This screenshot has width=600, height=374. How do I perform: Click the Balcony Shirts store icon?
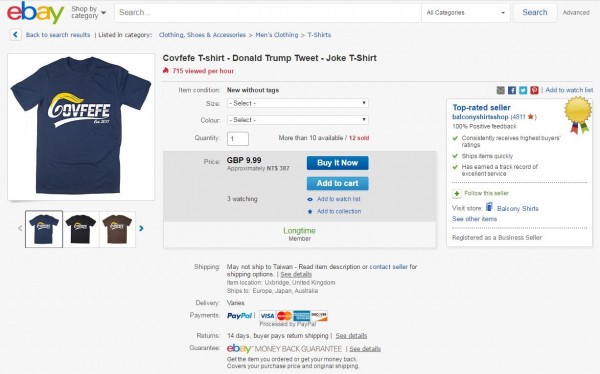[x=489, y=207]
